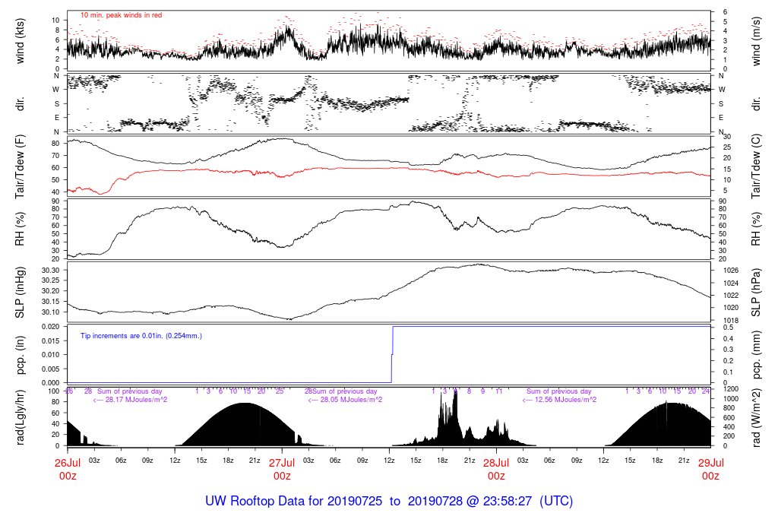Click the '26Jul' date label

point(68,463)
